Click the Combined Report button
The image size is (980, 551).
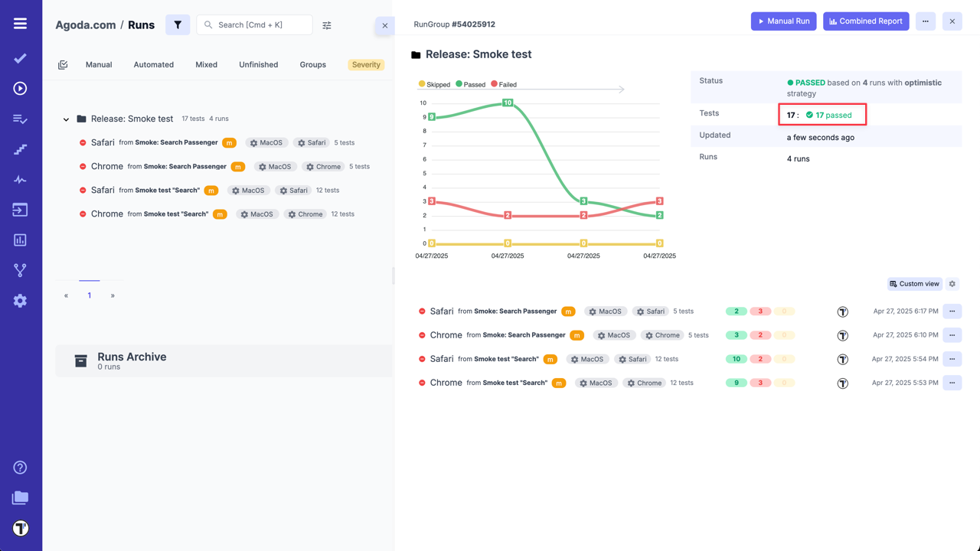pyautogui.click(x=865, y=21)
